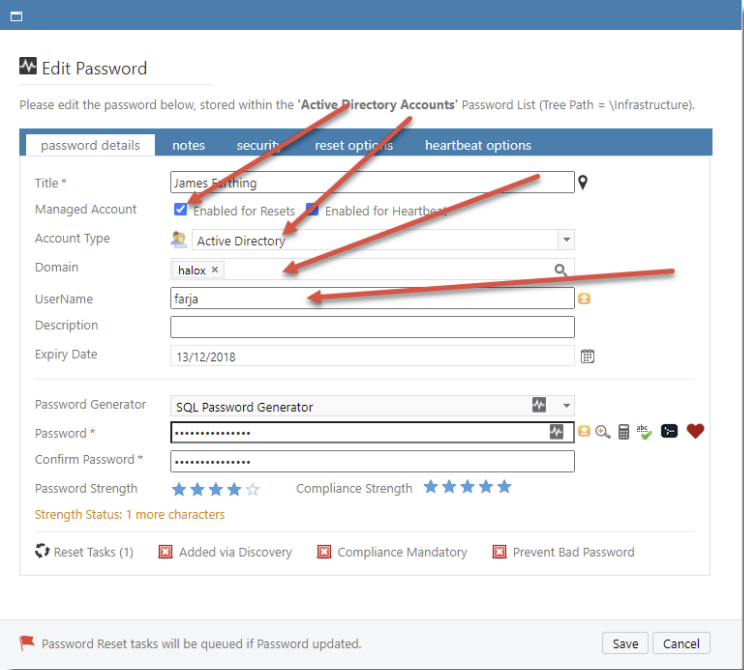Click the Added via Discovery red X indicator
The image size is (744, 670).
click(x=165, y=552)
